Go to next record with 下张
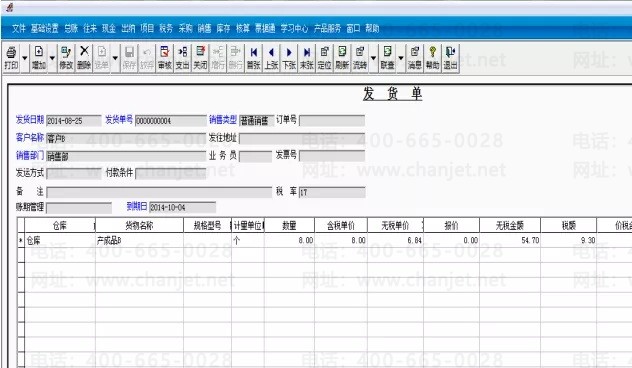This screenshot has width=632, height=368. [289, 58]
